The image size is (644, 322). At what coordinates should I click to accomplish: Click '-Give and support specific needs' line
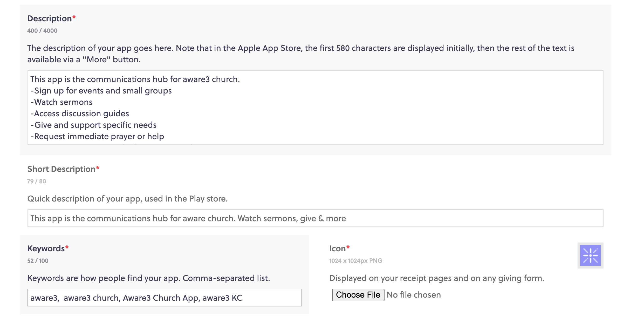[x=94, y=125]
